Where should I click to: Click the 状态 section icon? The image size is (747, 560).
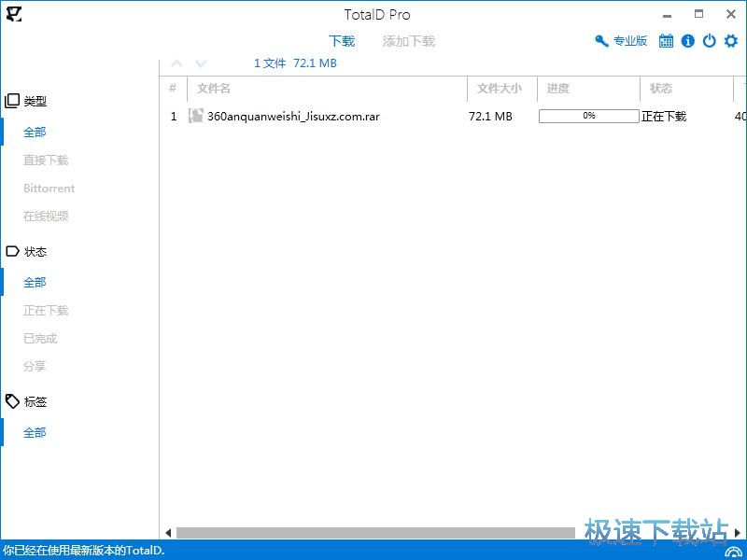click(x=12, y=251)
